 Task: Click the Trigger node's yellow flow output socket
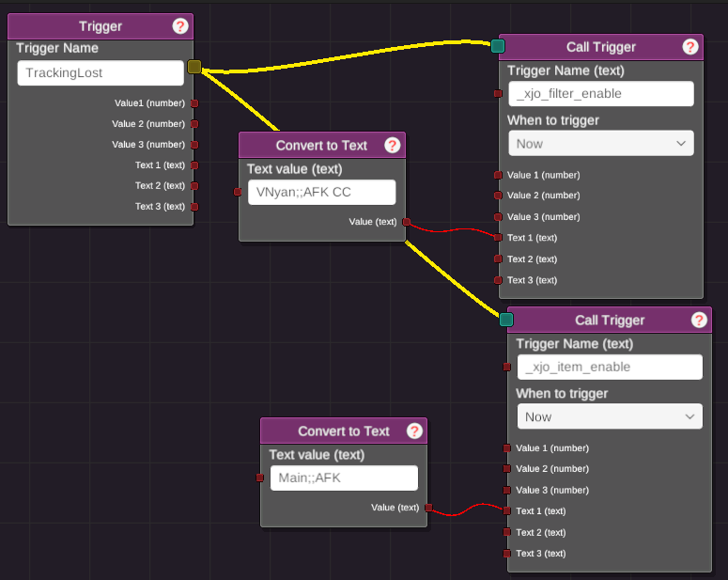tap(194, 67)
